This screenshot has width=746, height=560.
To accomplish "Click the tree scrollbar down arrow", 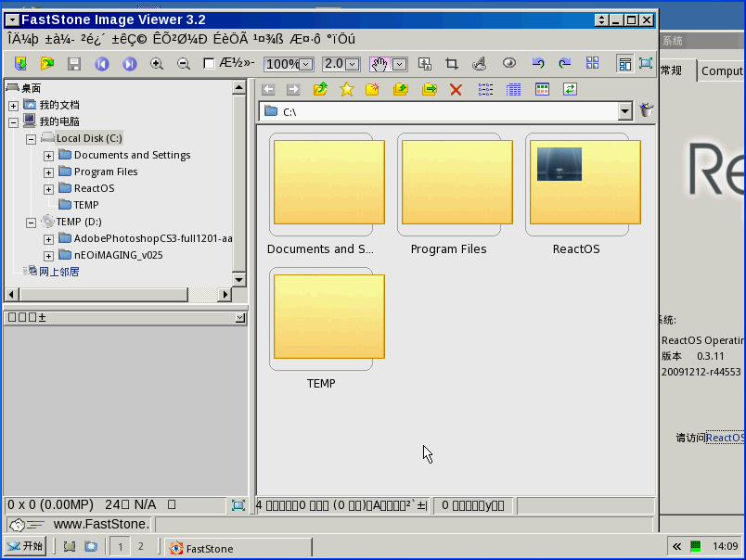I will [238, 279].
